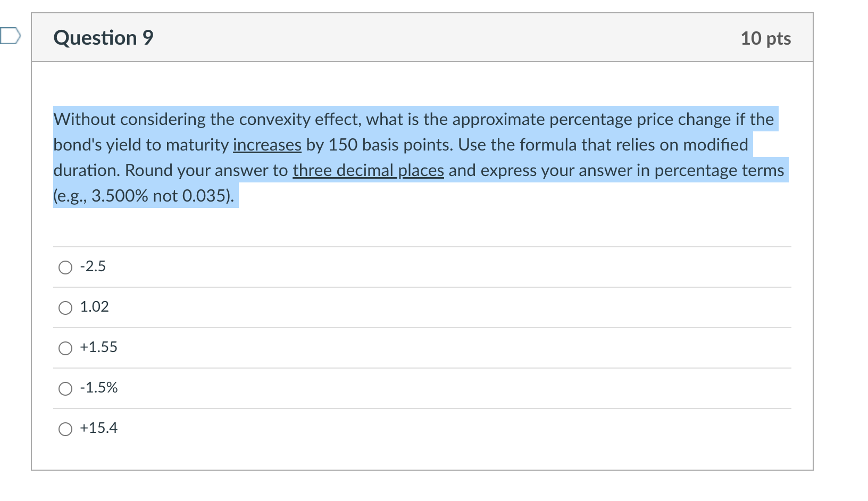Click the "+1.55" answer label text
Screen dimensions: 868x501
pos(99,347)
